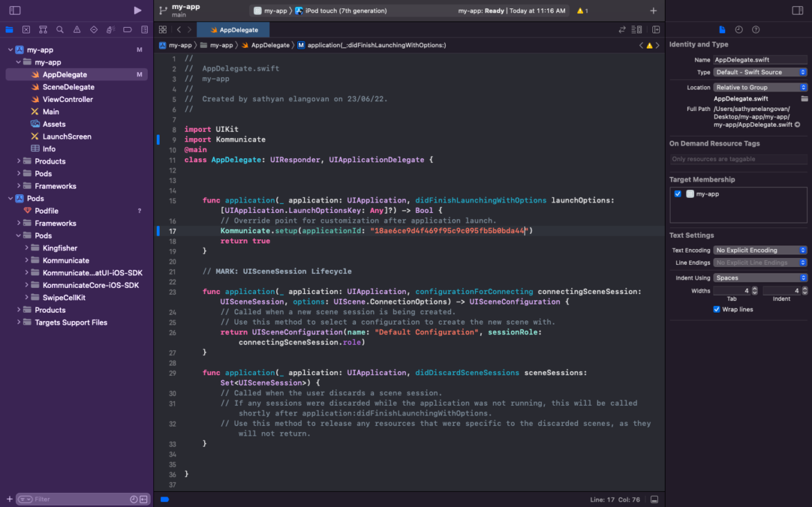812x507 pixels.
Task: Open SceneDelegate file in navigator
Action: pos(68,87)
